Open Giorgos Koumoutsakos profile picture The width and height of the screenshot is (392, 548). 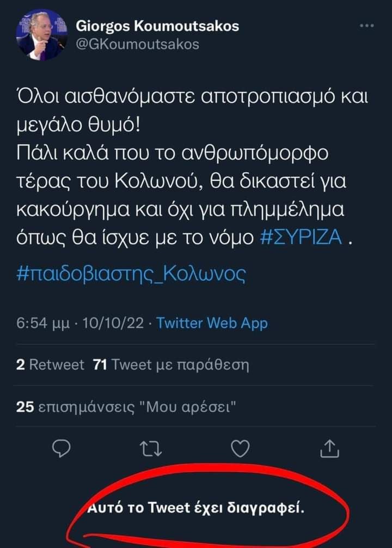point(41,35)
